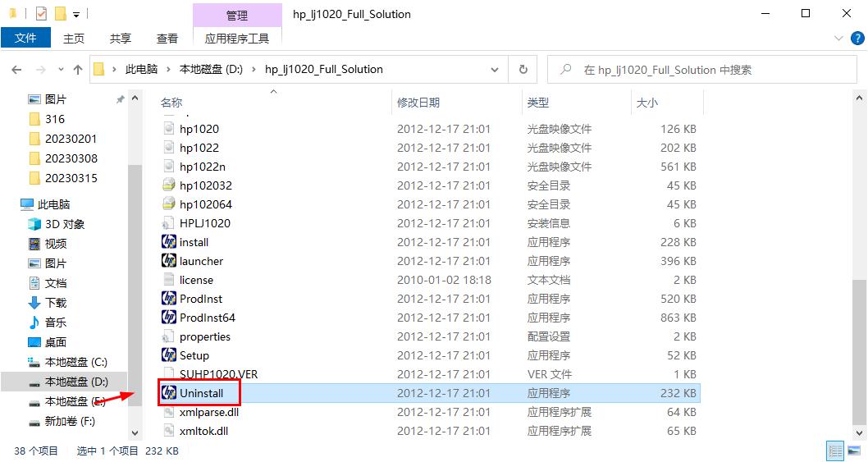
Task: Open recent locations dropdown arrow
Action: pyautogui.click(x=61, y=70)
